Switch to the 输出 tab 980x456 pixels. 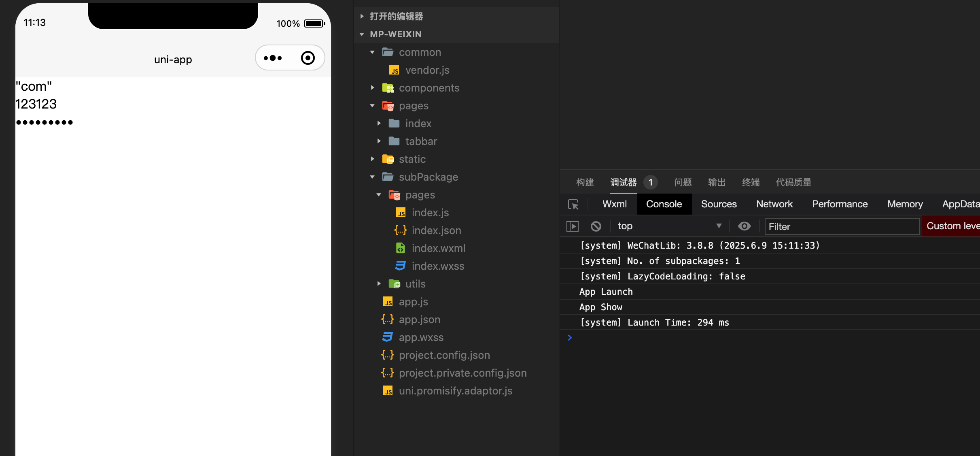717,182
